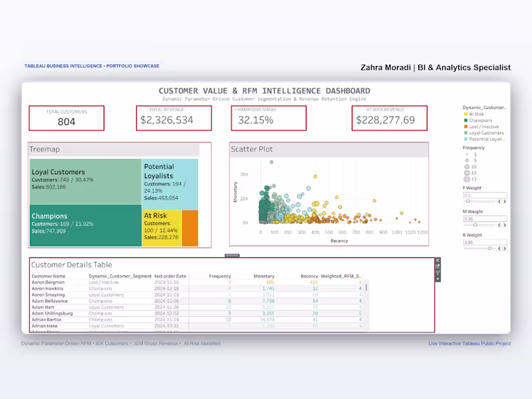Viewport: 532px width, 399px height.
Task: Click the M Weight slider handle
Action: (x=475, y=225)
